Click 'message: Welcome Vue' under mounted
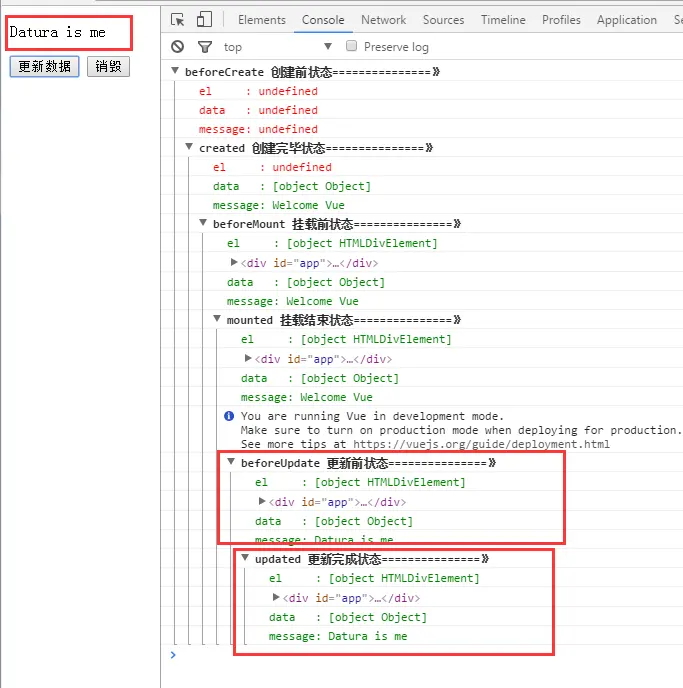 [307, 398]
